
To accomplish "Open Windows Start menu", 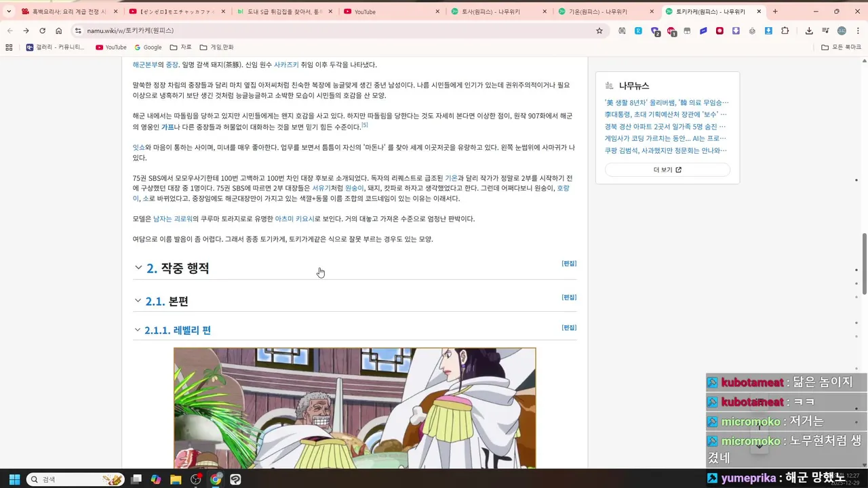I will pyautogui.click(x=14, y=479).
